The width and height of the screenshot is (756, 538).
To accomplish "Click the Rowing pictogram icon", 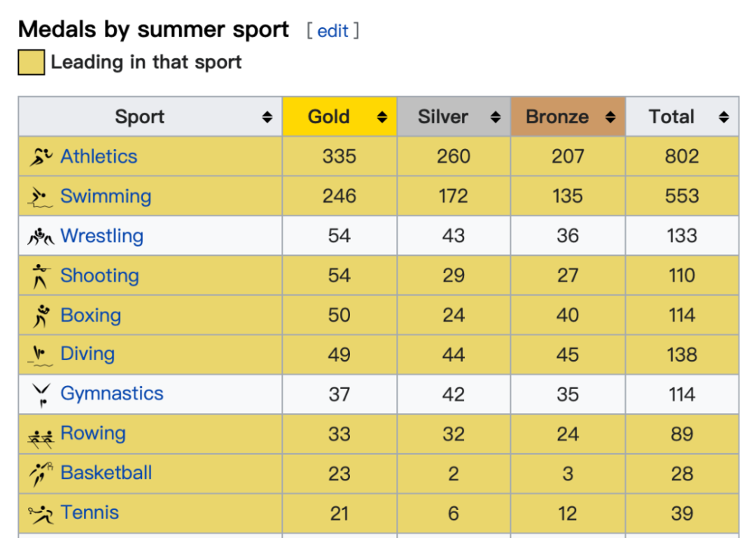I will (x=41, y=438).
